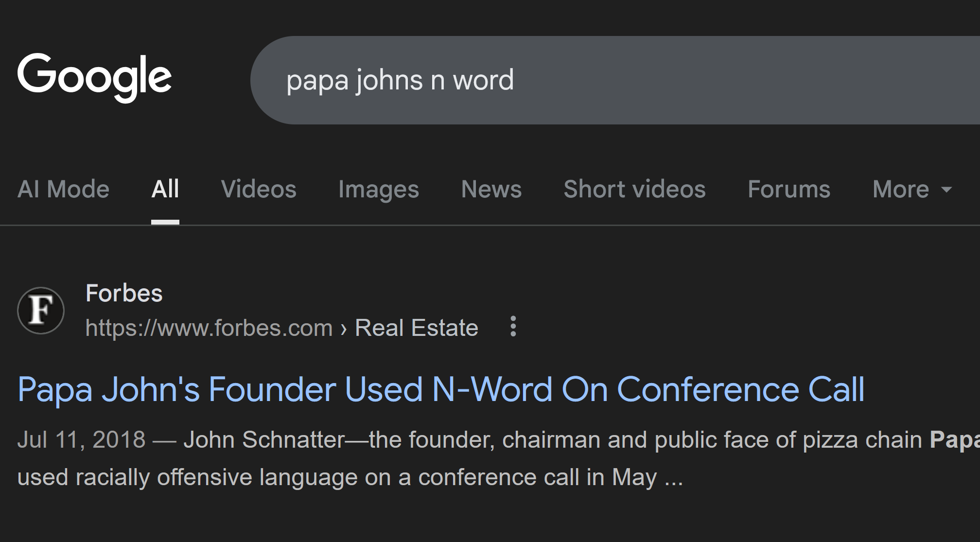Switch to the News tab
Viewport: 980px width, 542px height.
491,189
